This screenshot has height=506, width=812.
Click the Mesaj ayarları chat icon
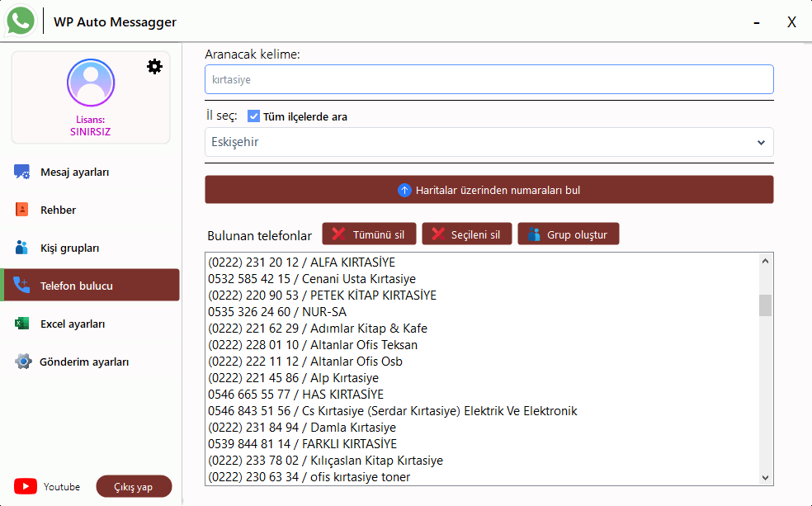pyautogui.click(x=21, y=172)
